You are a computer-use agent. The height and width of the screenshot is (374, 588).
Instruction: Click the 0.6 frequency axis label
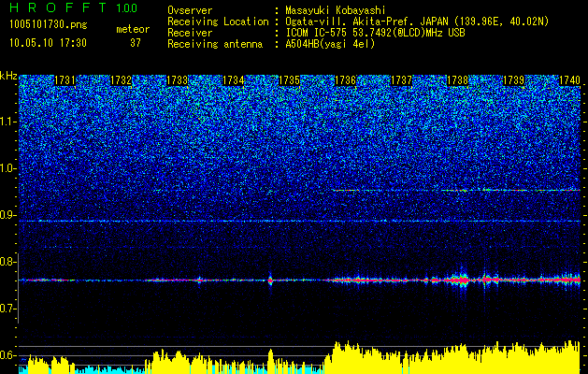tap(8, 355)
